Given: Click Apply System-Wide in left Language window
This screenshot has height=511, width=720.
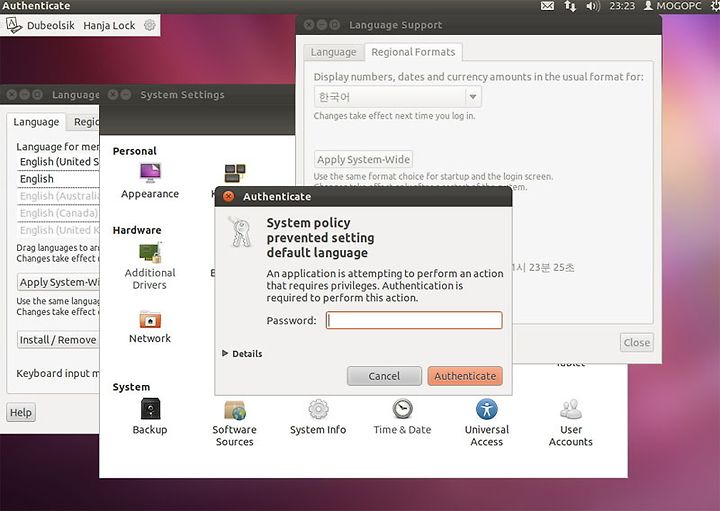Looking at the screenshot, I should (x=58, y=282).
